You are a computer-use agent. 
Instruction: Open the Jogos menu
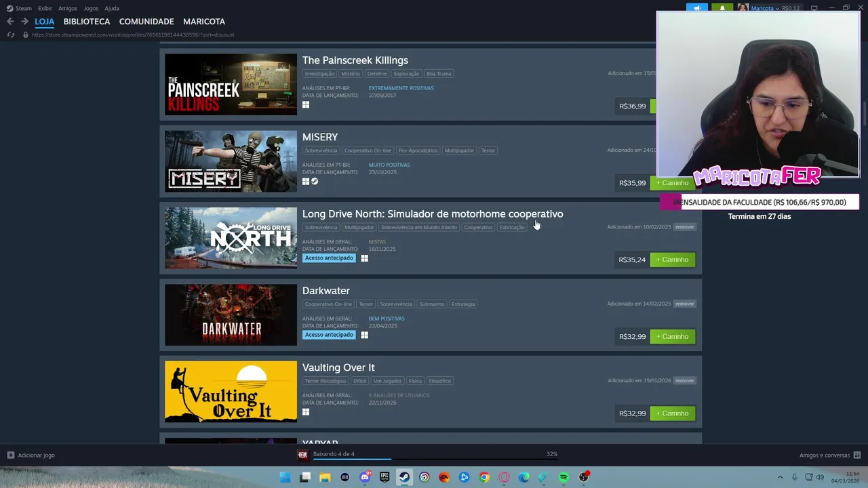(91, 8)
